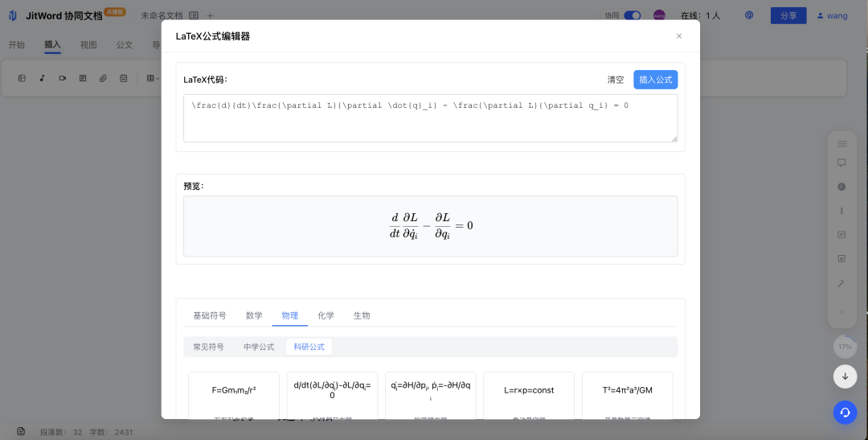The image size is (868, 440).
Task: Choose the Hamilton equations formula card
Action: point(431,395)
